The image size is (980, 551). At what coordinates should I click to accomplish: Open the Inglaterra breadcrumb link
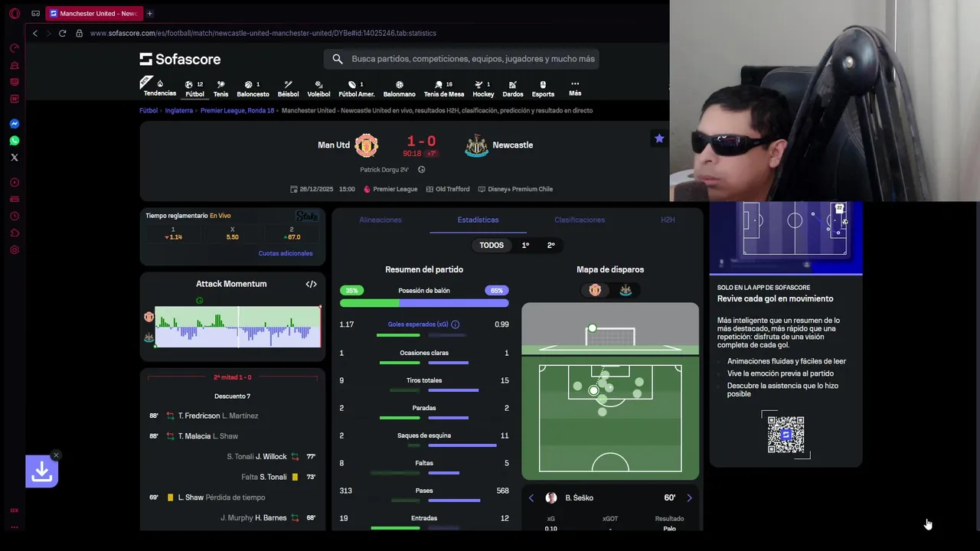[179, 110]
